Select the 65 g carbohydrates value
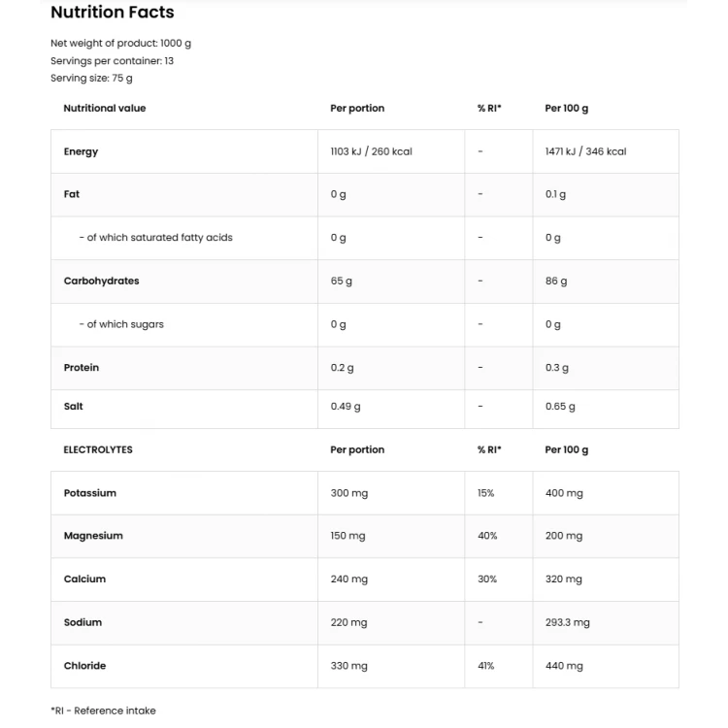 point(342,281)
